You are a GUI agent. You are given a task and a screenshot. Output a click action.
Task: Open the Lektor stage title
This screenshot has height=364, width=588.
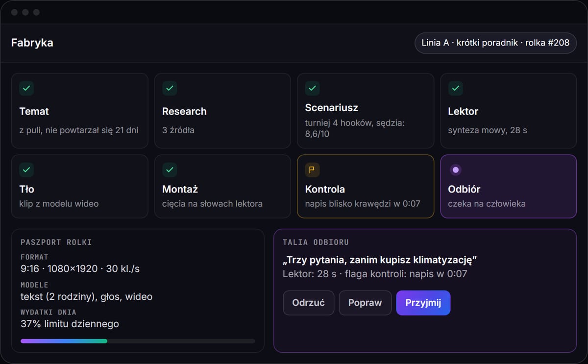click(x=463, y=111)
